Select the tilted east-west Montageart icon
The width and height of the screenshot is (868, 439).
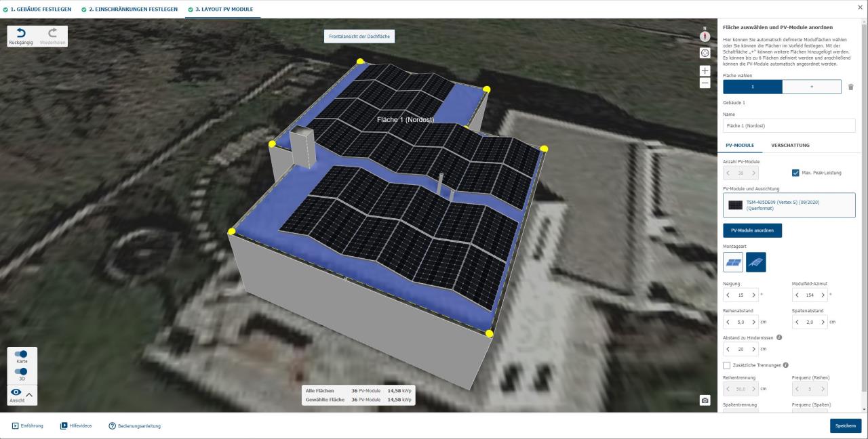click(x=755, y=262)
